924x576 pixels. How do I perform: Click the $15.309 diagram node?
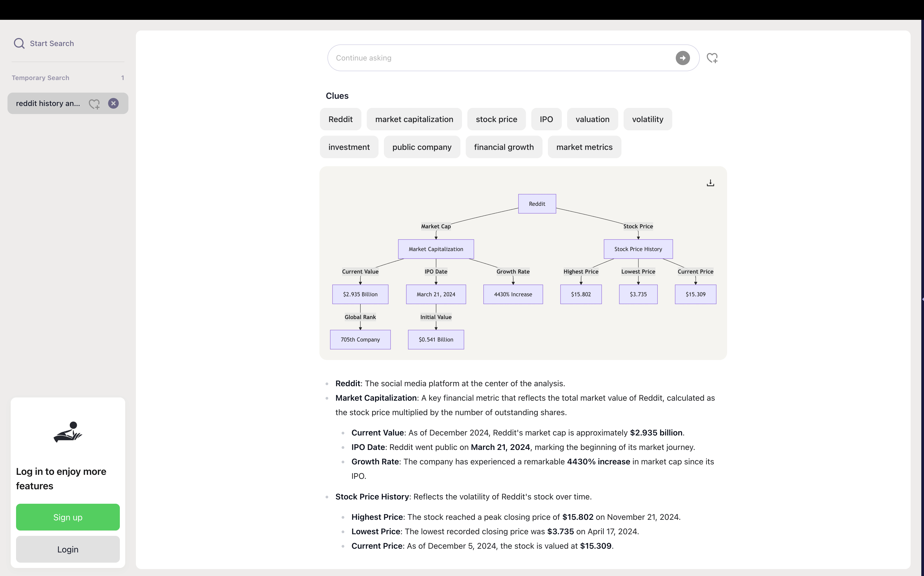696,294
